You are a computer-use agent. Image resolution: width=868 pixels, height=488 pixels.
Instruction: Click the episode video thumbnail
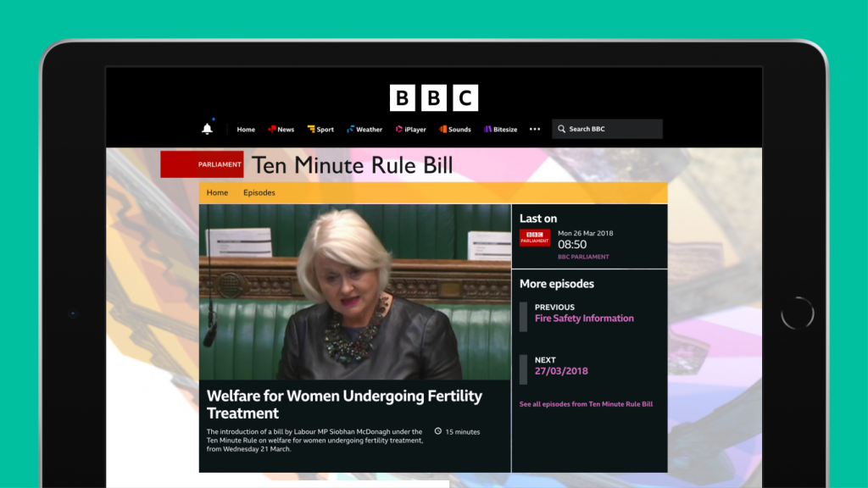coord(355,291)
